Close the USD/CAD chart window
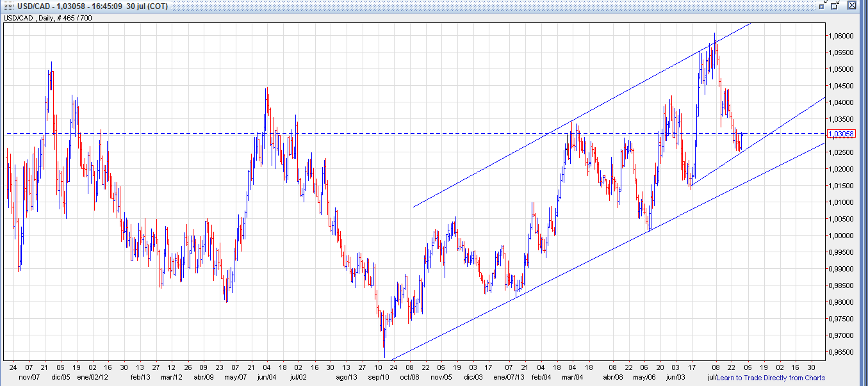 tap(851, 5)
